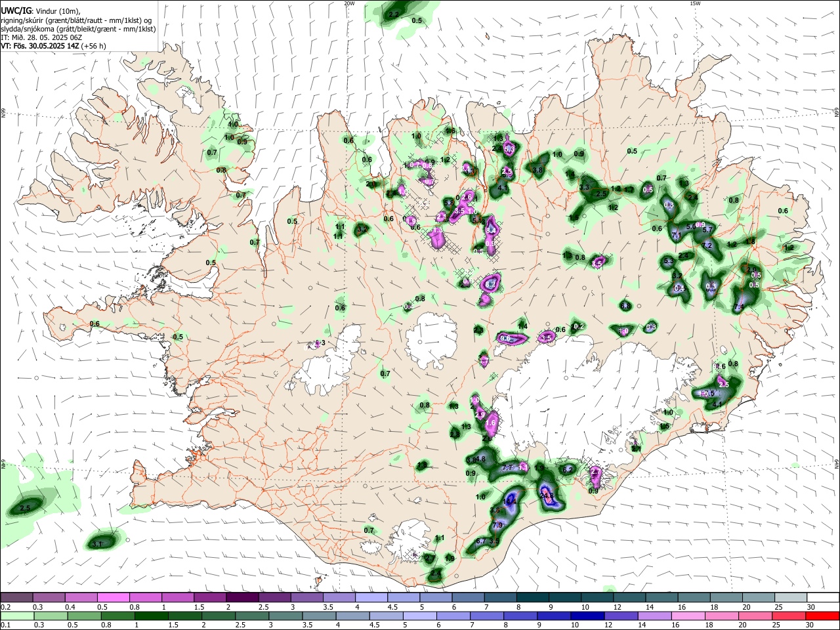The width and height of the screenshot is (840, 630).
Task: Click the offshore '2.5' value southwest of Iceland
Action: 26,508
